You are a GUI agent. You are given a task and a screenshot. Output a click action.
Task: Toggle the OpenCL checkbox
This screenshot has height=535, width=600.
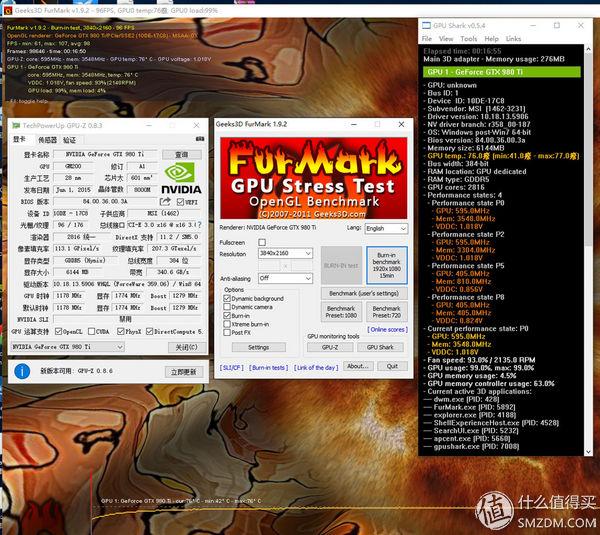tap(59, 331)
